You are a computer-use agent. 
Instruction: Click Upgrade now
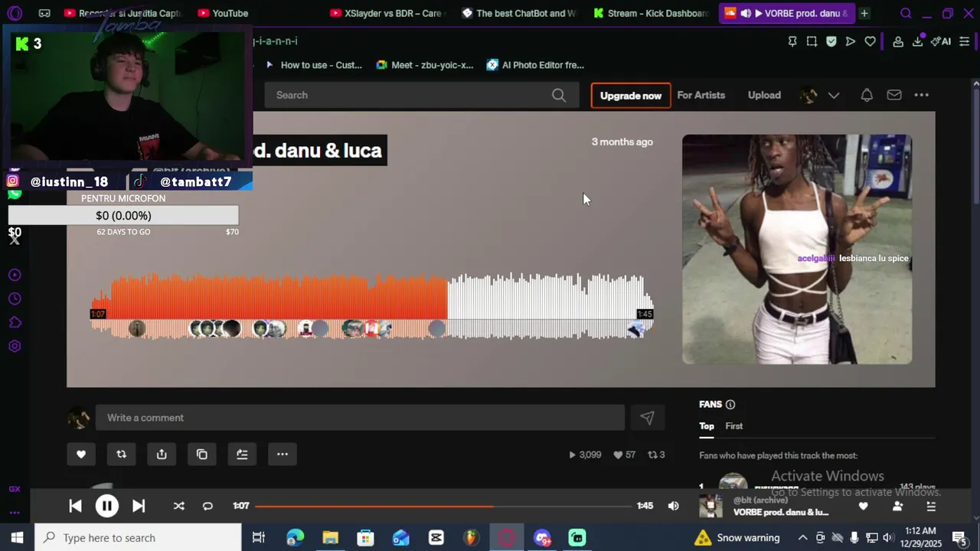631,96
